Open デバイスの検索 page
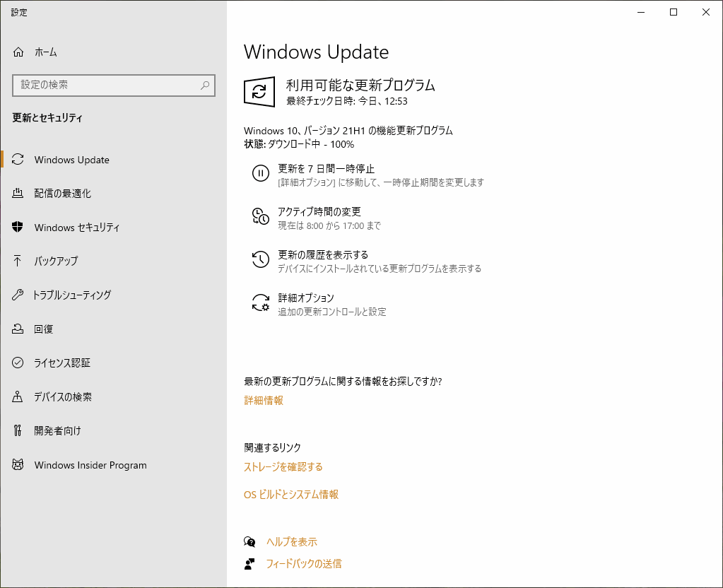This screenshot has height=588, width=723. (x=113, y=396)
